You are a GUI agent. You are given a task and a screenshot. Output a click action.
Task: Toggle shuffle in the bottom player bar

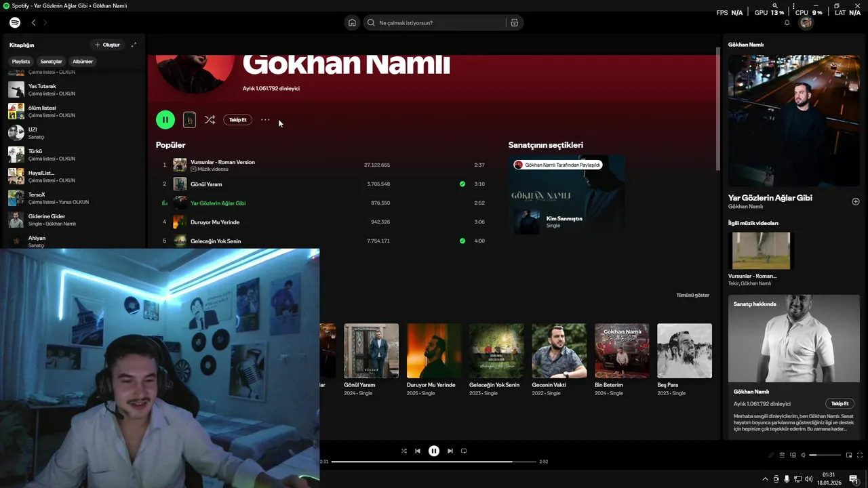(404, 451)
